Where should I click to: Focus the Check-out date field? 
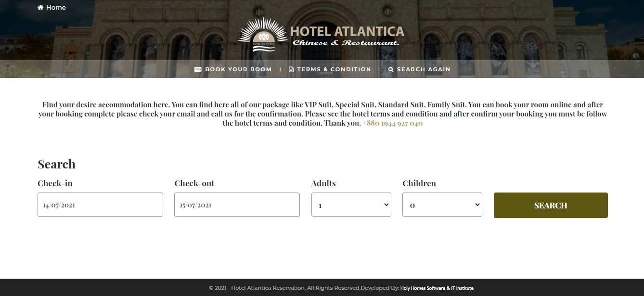tap(237, 205)
